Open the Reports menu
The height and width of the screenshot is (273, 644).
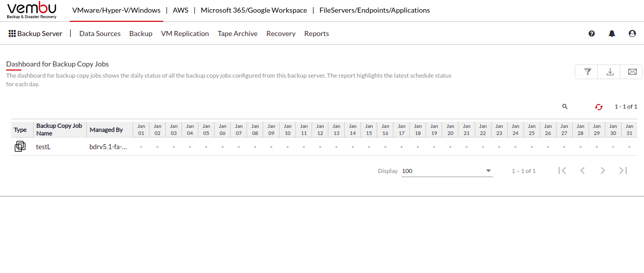317,33
